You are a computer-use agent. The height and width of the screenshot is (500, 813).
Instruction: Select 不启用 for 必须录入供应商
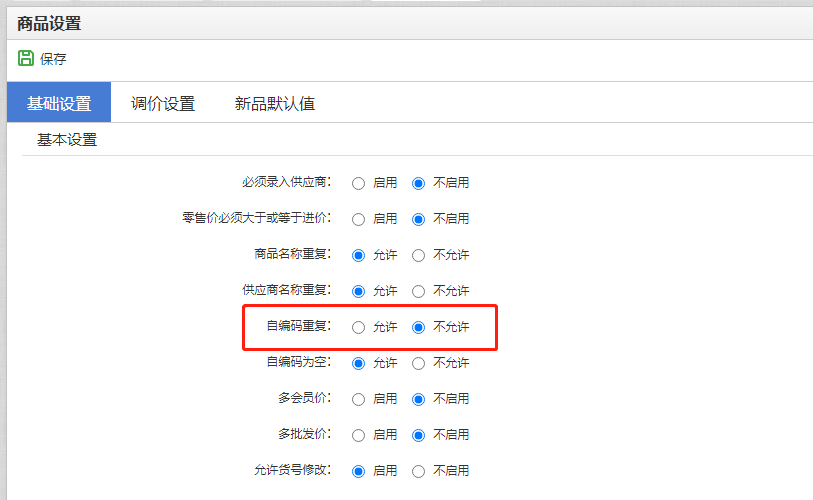pyautogui.click(x=418, y=184)
